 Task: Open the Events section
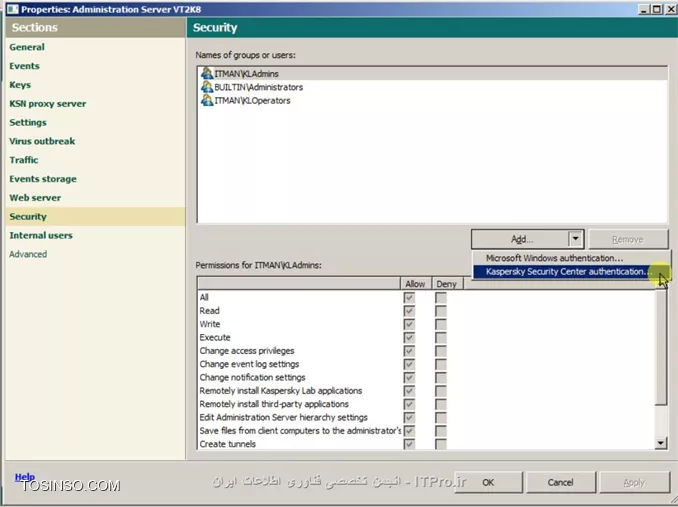coord(24,66)
